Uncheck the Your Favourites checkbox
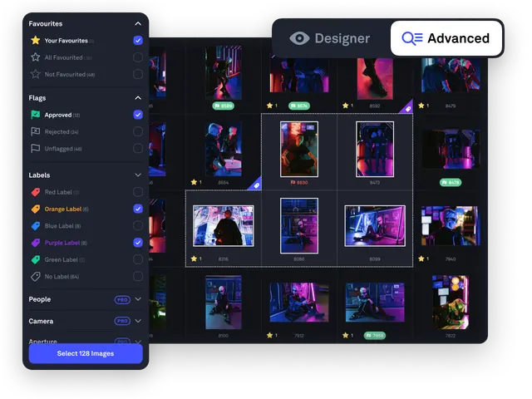This screenshot has height=399, width=532. point(138,41)
